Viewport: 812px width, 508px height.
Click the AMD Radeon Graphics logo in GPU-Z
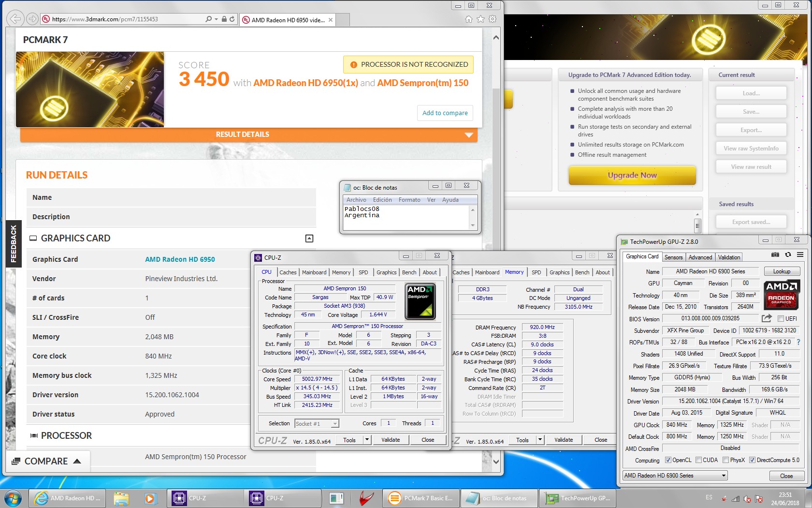click(782, 295)
